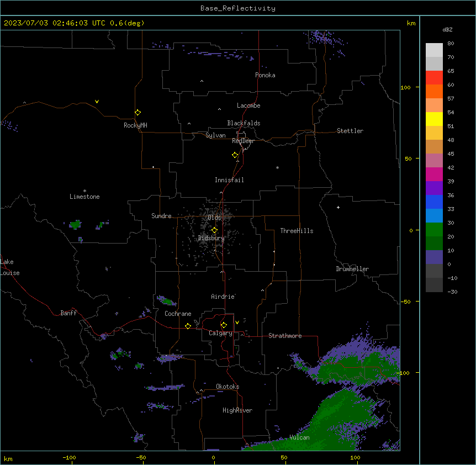The height and width of the screenshot is (465, 476).
Task: Pick the slate purple swatch below 10 dBZ
Action: [x=434, y=257]
